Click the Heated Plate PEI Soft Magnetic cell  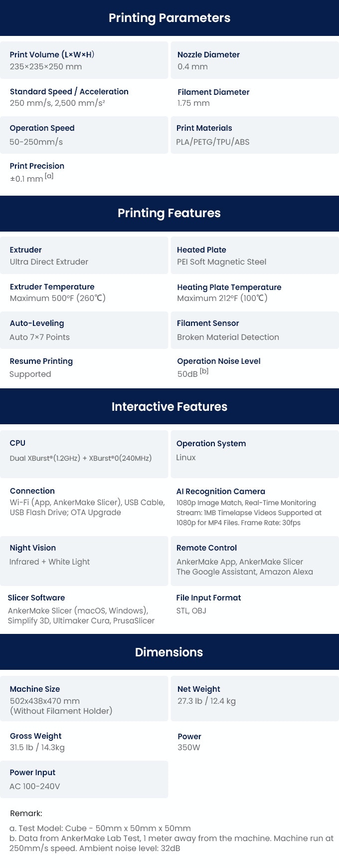[255, 255]
